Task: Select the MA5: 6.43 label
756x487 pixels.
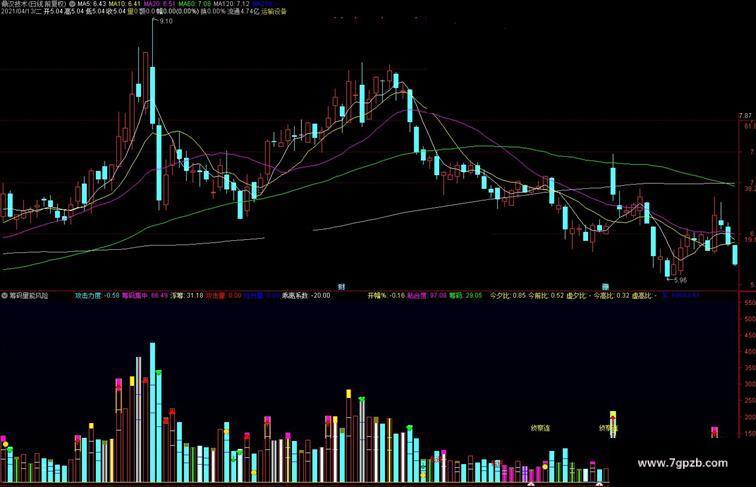Action: (92, 4)
